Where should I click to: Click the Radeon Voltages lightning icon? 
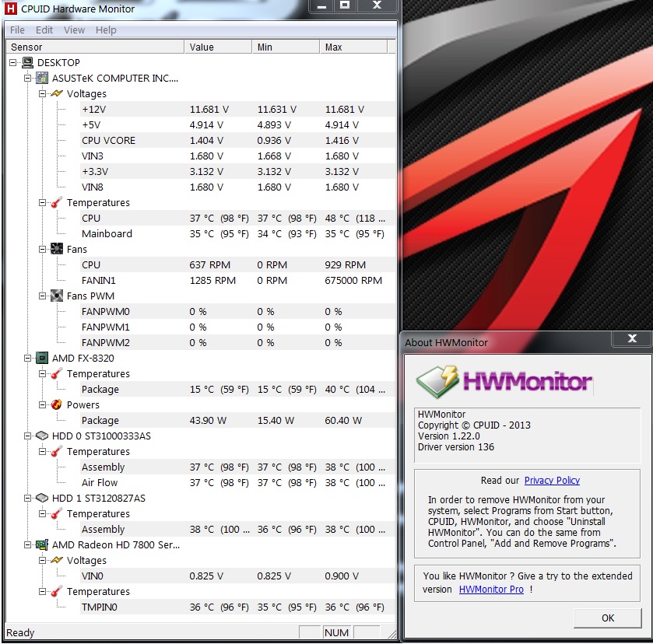[x=57, y=560]
